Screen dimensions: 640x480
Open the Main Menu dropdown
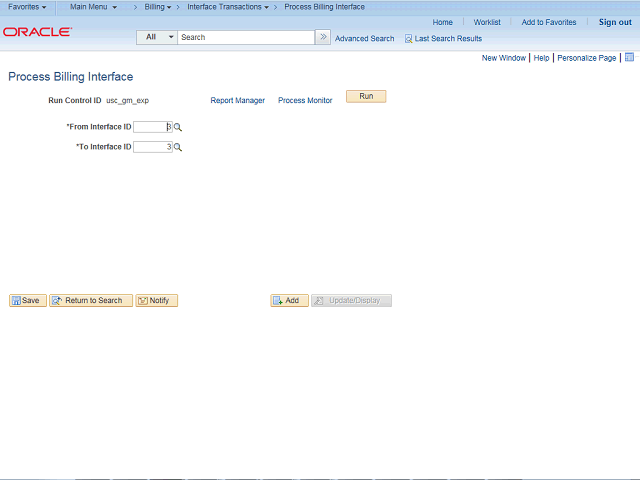(93, 7)
